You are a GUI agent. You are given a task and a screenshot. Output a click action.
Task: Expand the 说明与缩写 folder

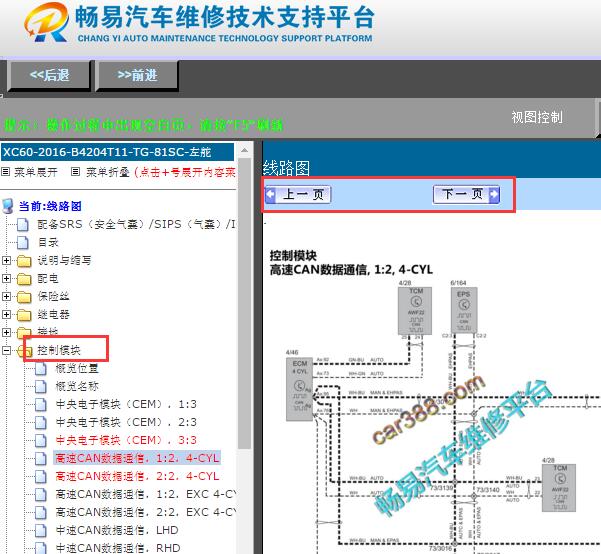pyautogui.click(x=6, y=260)
